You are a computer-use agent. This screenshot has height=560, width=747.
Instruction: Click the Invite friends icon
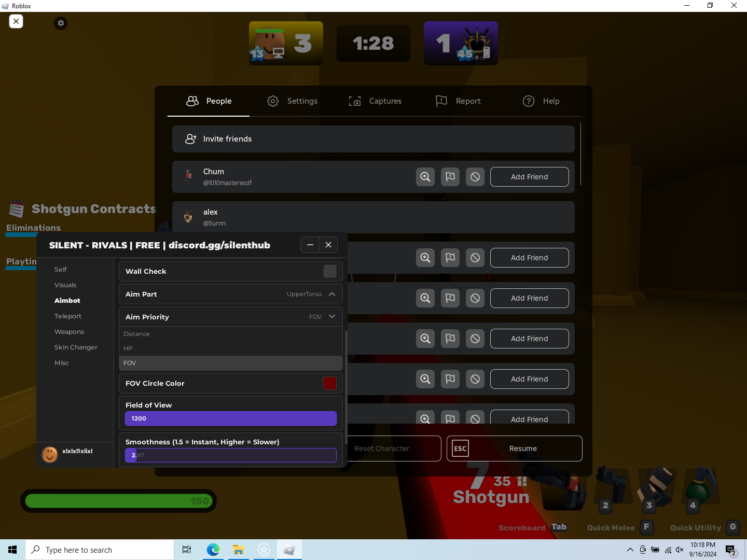(191, 139)
